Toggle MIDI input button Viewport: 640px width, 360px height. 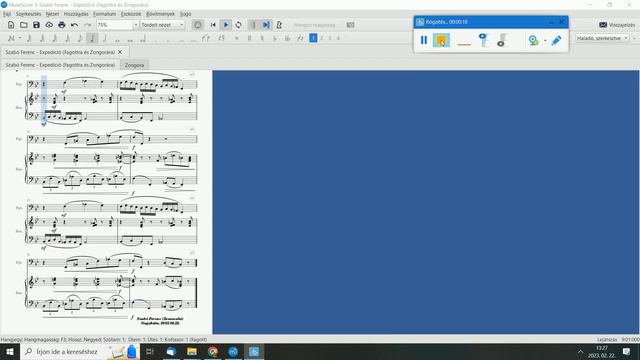(x=198, y=25)
